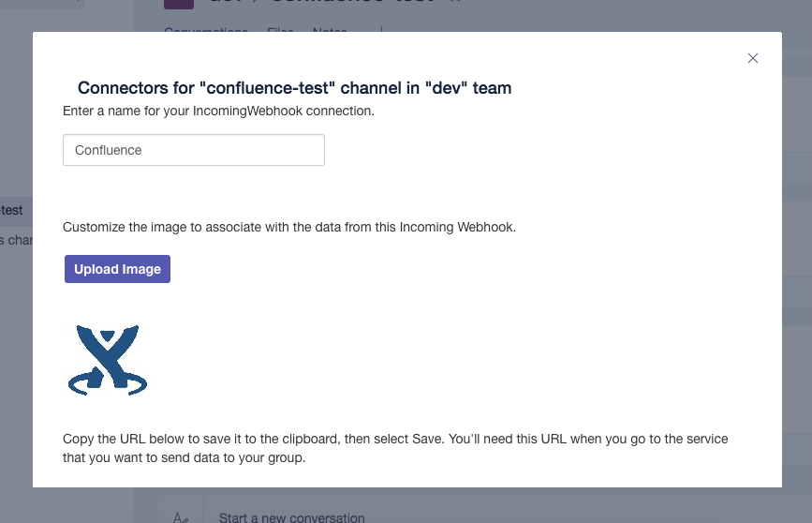The height and width of the screenshot is (523, 812).
Task: Click 'Start a new conversation' in Teams window
Action: [x=291, y=517]
